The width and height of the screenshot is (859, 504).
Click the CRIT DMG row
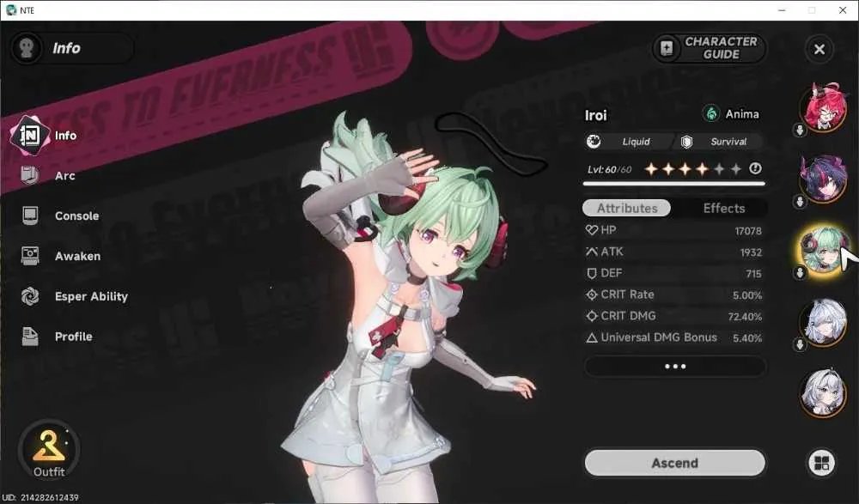coord(673,316)
